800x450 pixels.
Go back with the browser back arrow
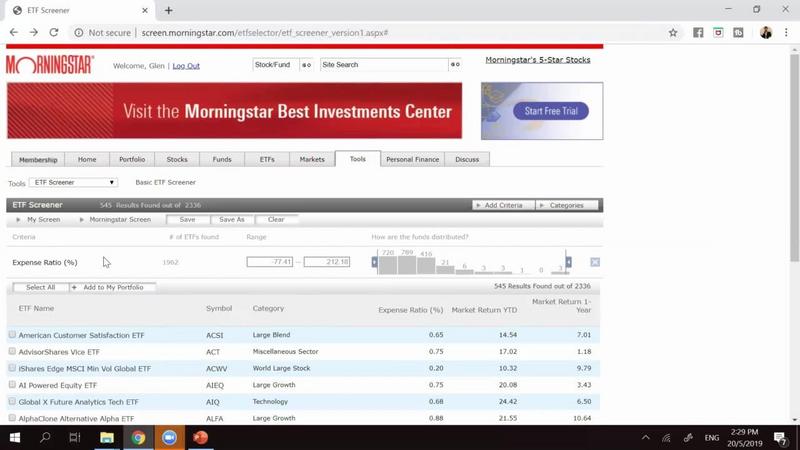tap(14, 33)
